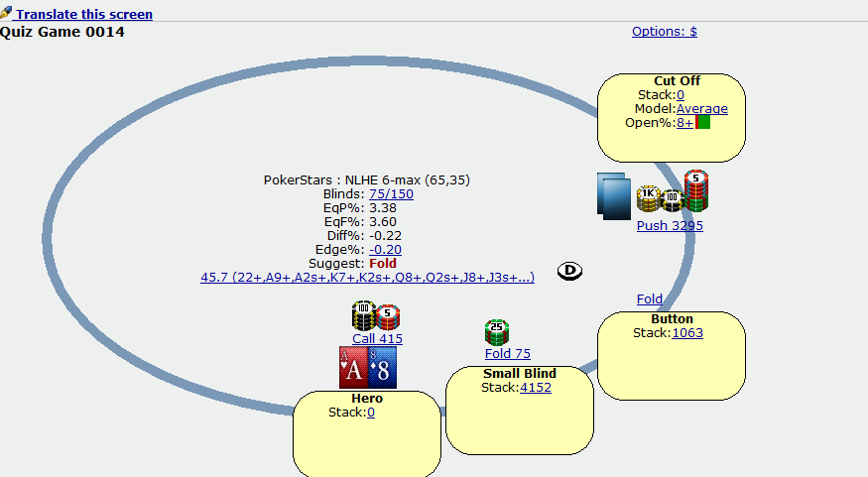Click the Call 415 action link

378,338
